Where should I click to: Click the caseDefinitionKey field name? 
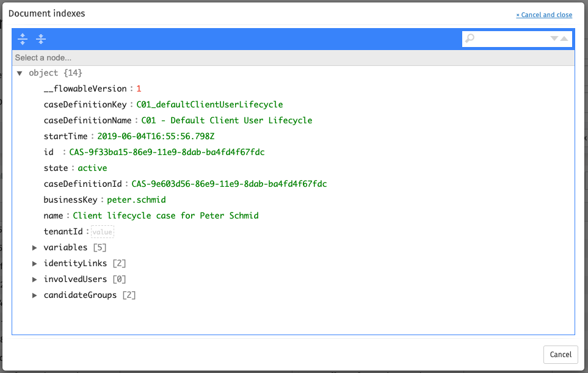[x=85, y=104]
